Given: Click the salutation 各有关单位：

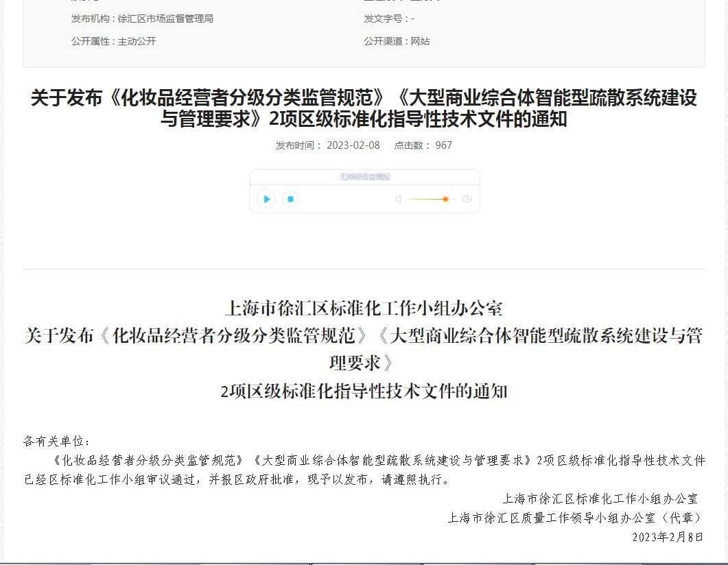Looking at the screenshot, I should coord(57,441).
